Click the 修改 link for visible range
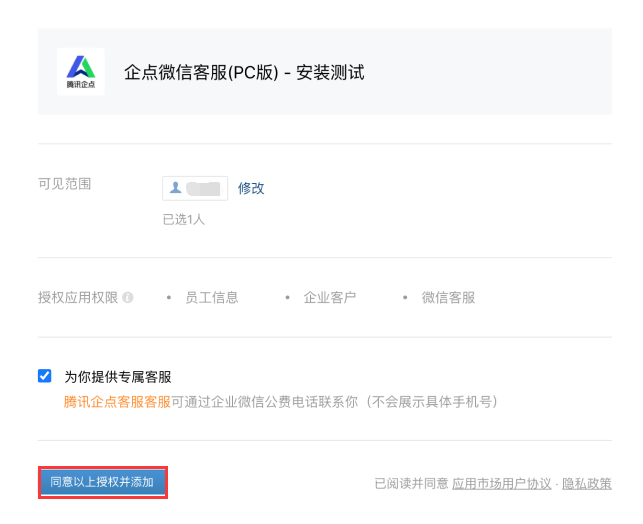Screen dimensions: 643x524 (251, 188)
